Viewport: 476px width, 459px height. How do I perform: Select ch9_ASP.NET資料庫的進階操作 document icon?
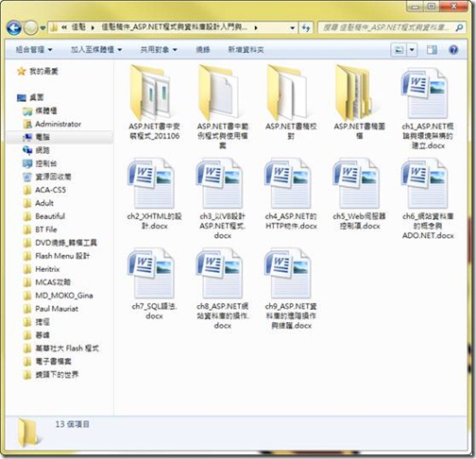pos(288,273)
